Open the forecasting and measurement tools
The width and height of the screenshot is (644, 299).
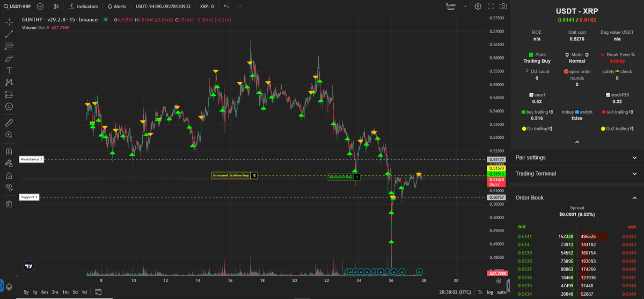pyautogui.click(x=9, y=94)
